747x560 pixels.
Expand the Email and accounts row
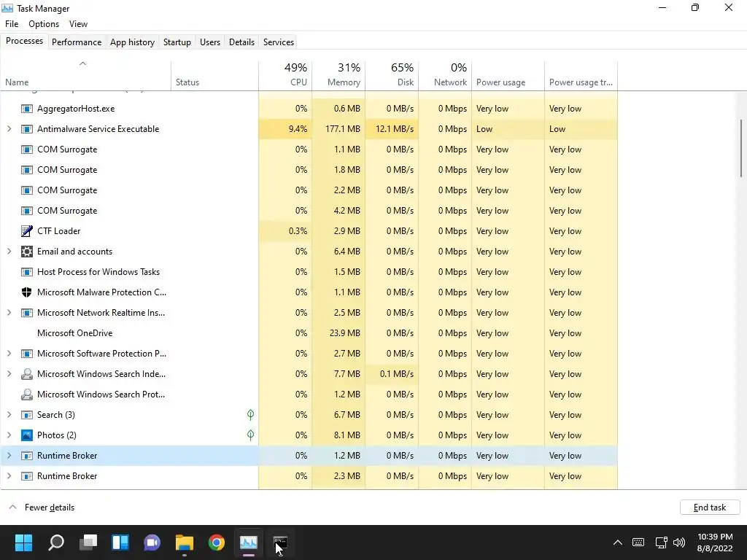pos(9,252)
